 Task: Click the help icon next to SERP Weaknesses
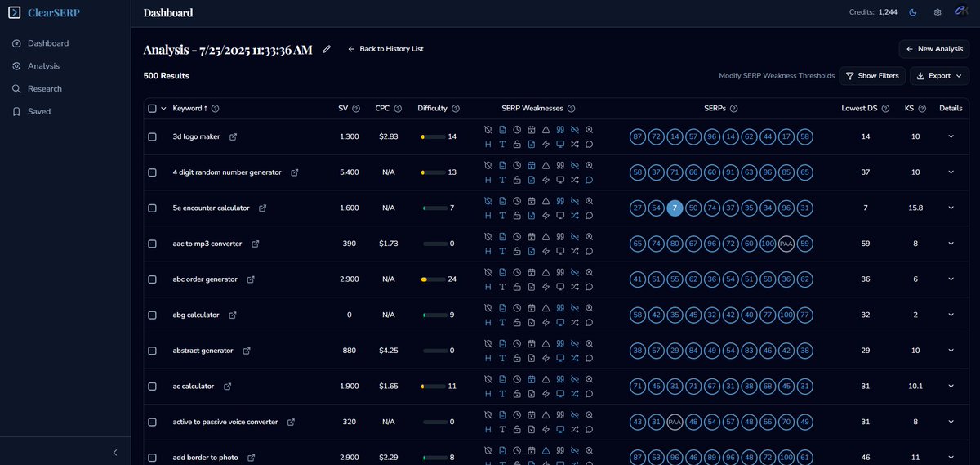coord(571,108)
